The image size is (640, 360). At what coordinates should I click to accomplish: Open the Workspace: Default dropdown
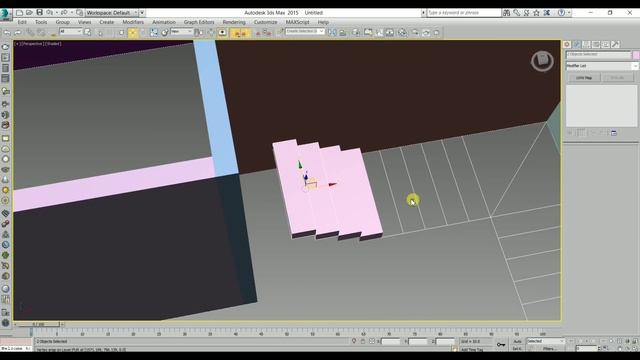(x=111, y=13)
